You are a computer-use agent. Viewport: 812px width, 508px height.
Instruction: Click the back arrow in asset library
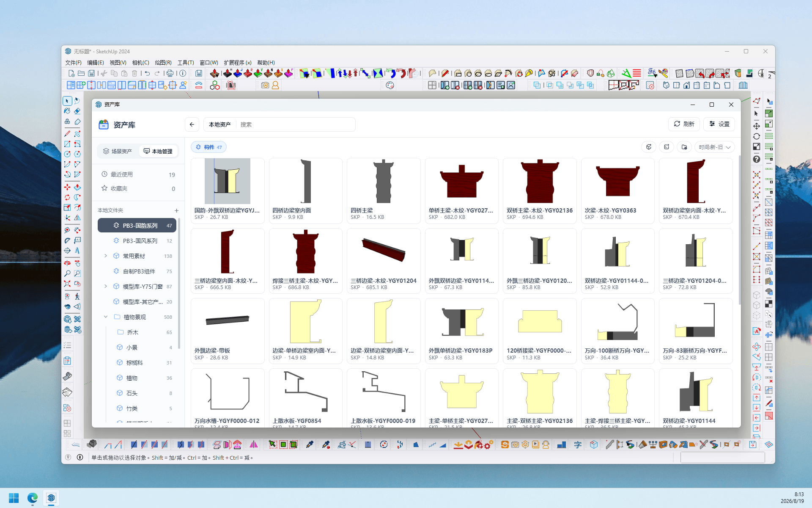point(192,124)
